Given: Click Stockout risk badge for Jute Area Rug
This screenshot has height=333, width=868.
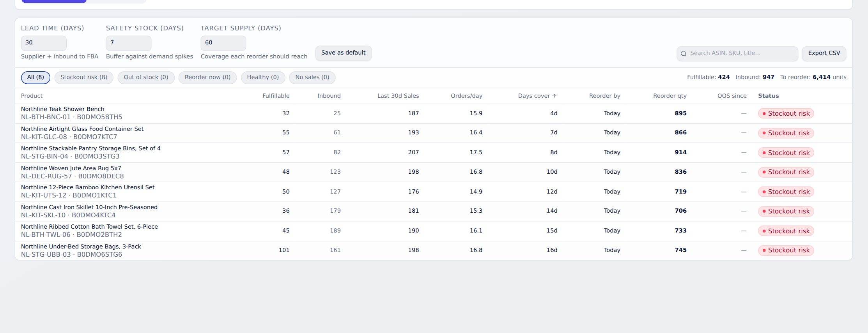Looking at the screenshot, I should click(x=786, y=172).
